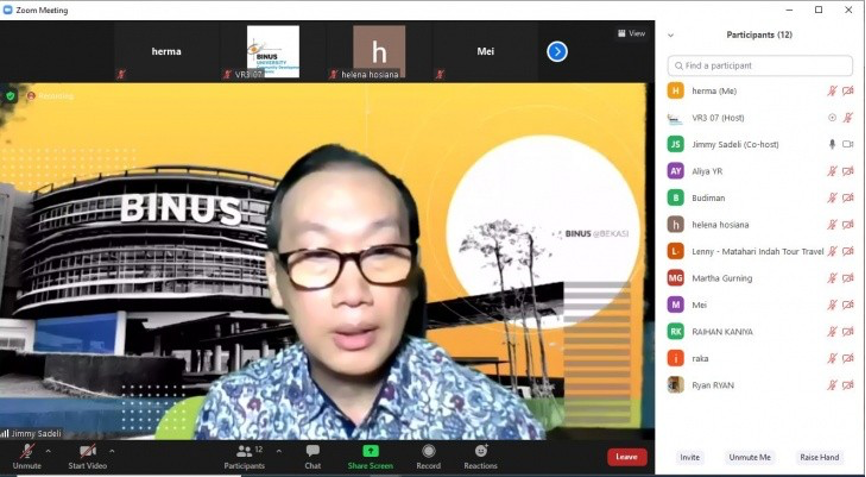Image resolution: width=866 pixels, height=477 pixels.
Task: Toggle the Participants panel in toolbar
Action: (244, 457)
